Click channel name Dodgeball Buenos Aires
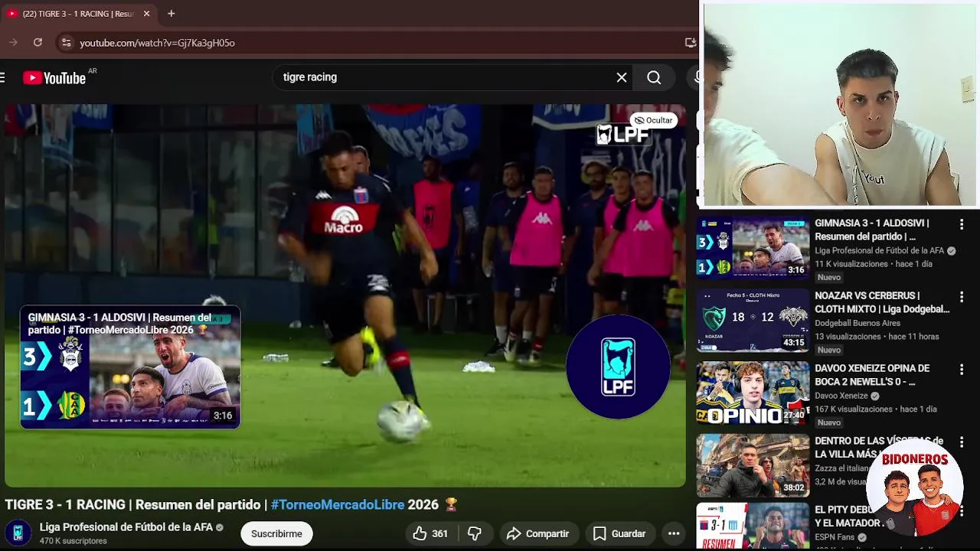 tap(857, 324)
